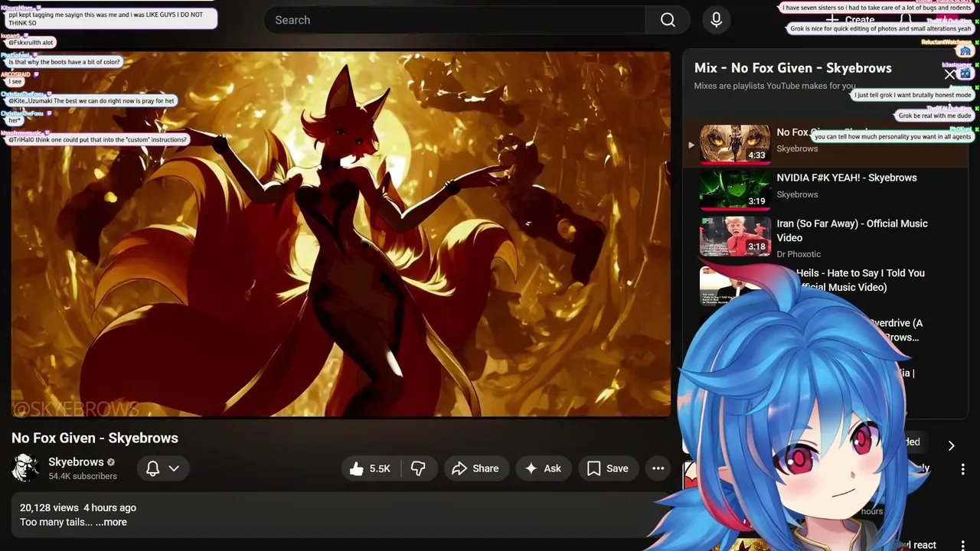This screenshot has height=551, width=980.
Task: Focus the YouTube Search input field
Action: (x=455, y=20)
